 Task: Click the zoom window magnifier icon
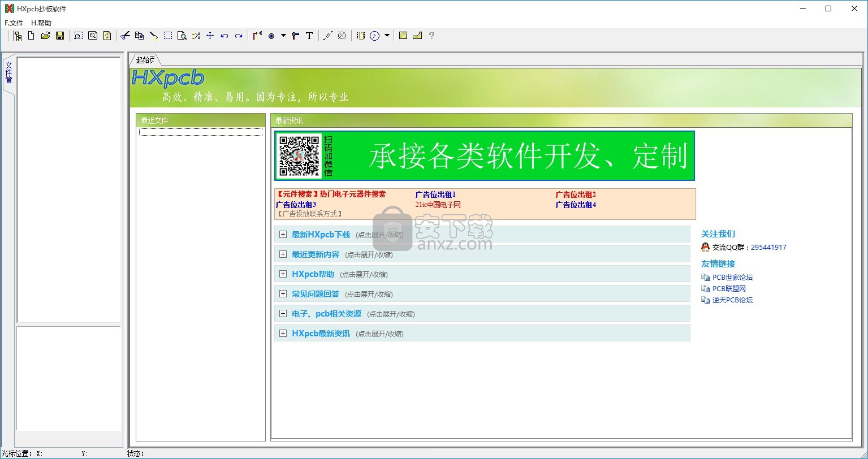[93, 36]
